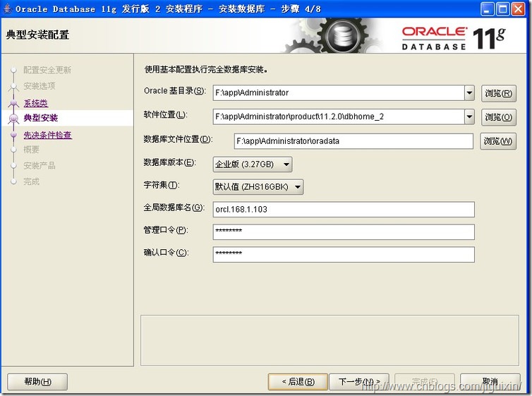Maximize the installer window
This screenshot has height=396, width=532.
pos(503,8)
